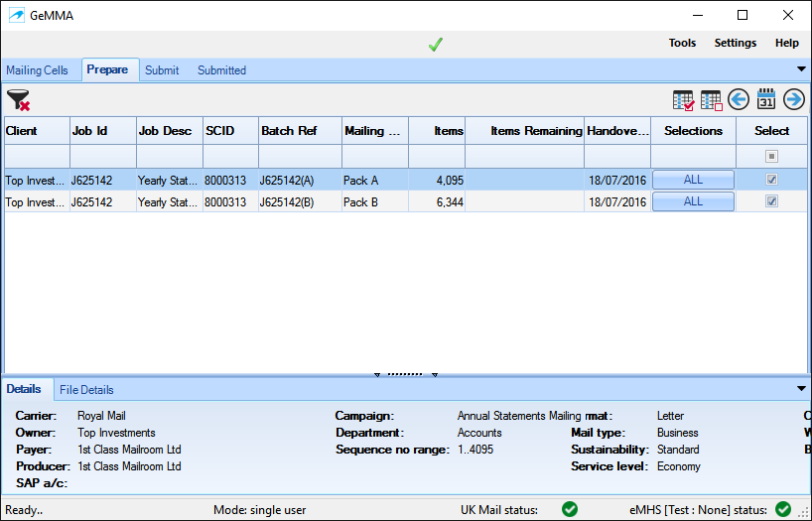812x521 pixels.
Task: Click the 4,095 items value
Action: click(450, 181)
